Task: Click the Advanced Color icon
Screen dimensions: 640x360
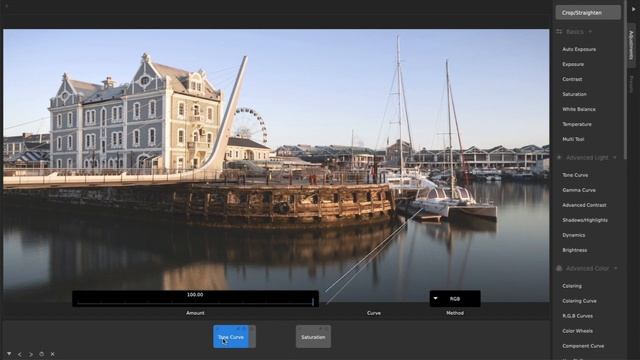Action: (x=559, y=269)
